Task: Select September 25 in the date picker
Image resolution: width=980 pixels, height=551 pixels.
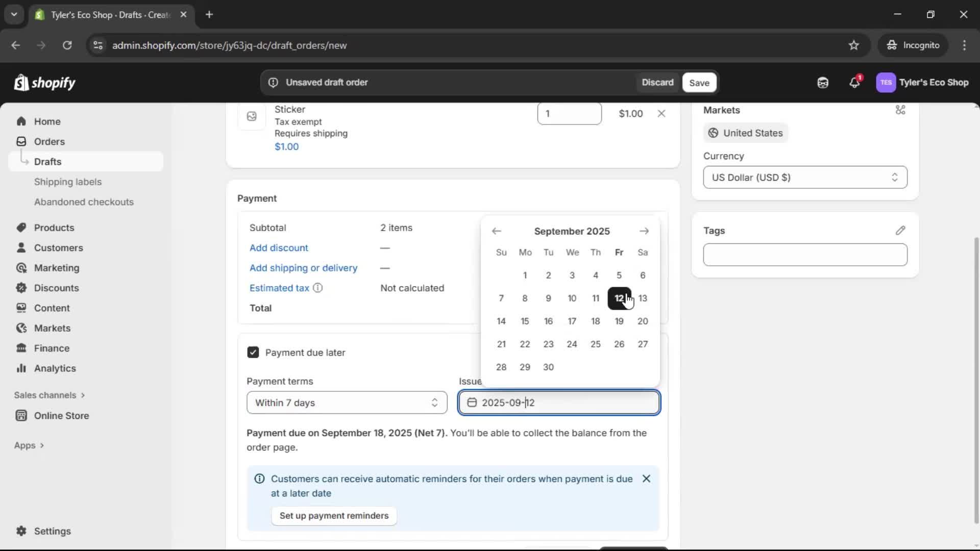Action: (x=596, y=344)
